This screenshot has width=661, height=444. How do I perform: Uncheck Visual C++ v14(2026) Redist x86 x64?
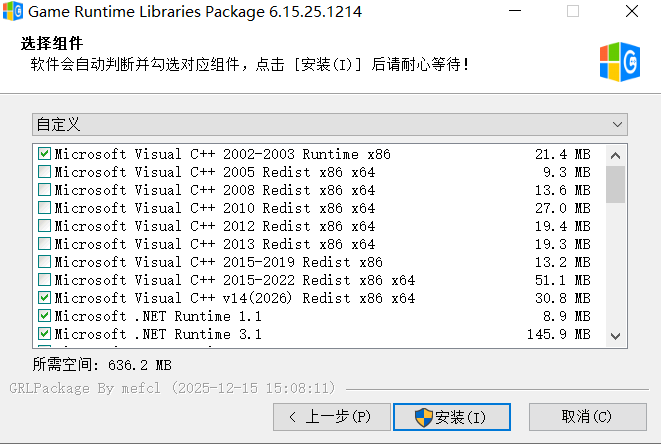(x=44, y=298)
